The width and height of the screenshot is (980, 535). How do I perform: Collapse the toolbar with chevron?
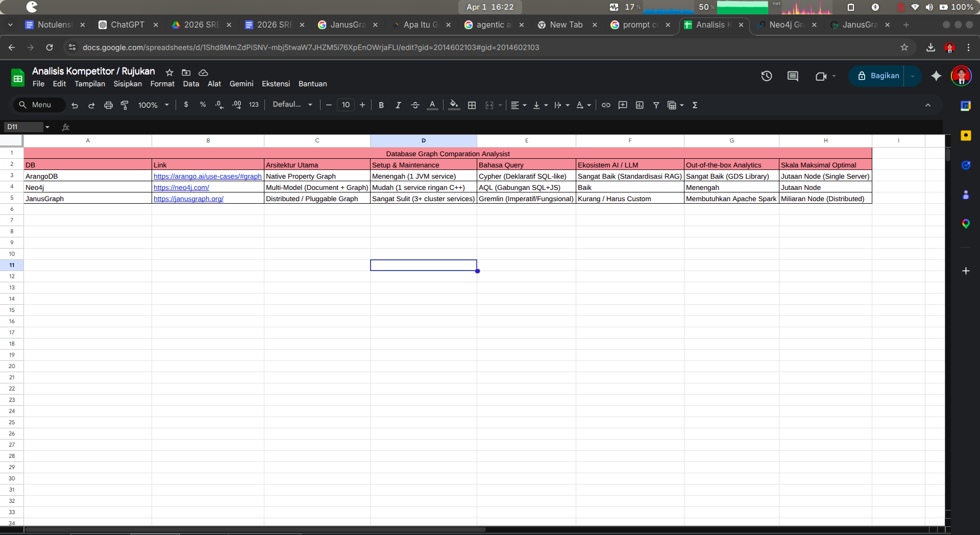928,105
